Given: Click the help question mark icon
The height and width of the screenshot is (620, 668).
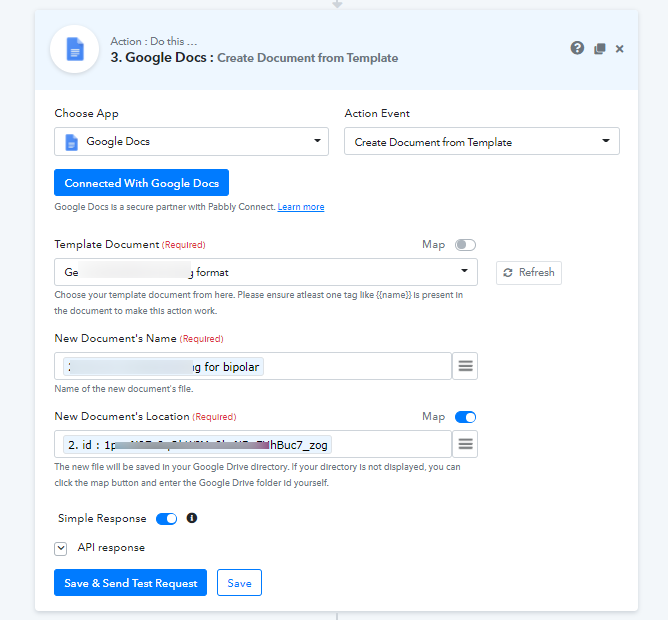Looking at the screenshot, I should [577, 48].
